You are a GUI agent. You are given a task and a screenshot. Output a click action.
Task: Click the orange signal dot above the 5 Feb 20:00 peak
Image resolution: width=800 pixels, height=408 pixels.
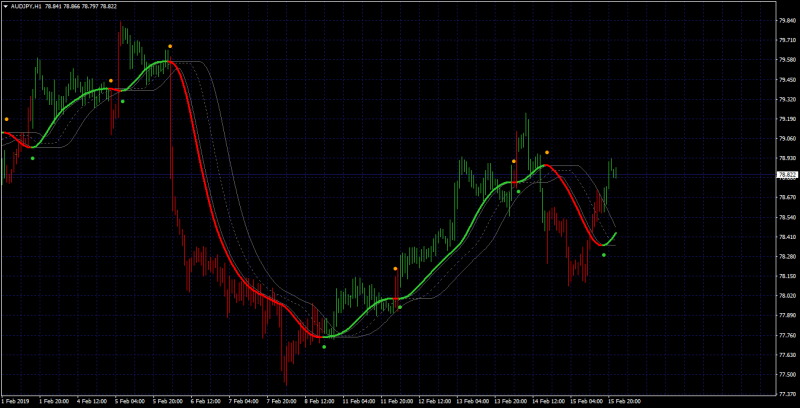click(x=170, y=46)
